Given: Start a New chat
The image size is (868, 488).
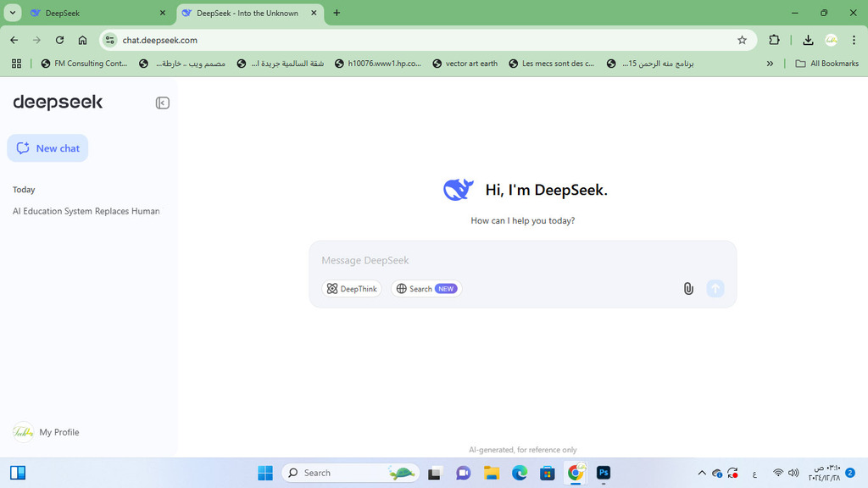Looking at the screenshot, I should [47, 147].
